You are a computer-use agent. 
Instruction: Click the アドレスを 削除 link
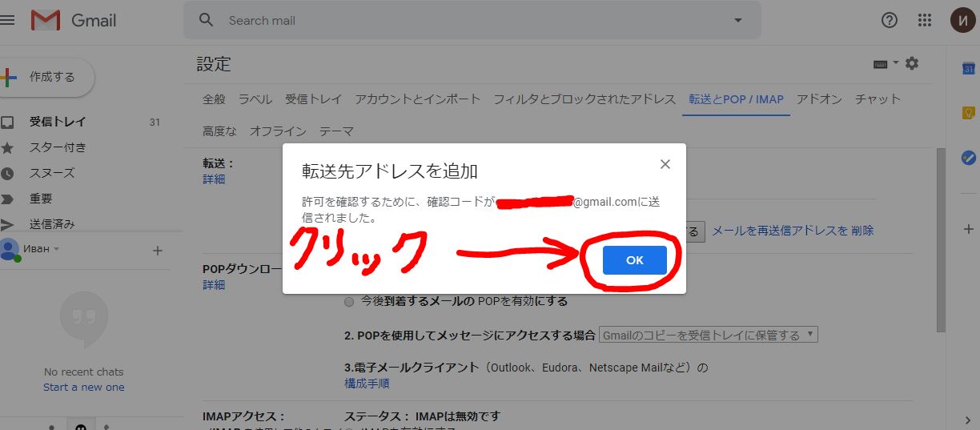coord(833,231)
